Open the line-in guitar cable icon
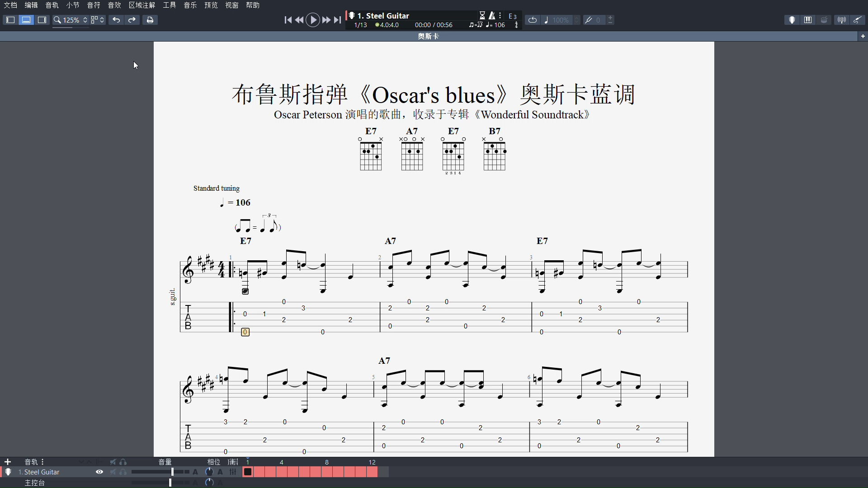868x488 pixels. point(857,20)
